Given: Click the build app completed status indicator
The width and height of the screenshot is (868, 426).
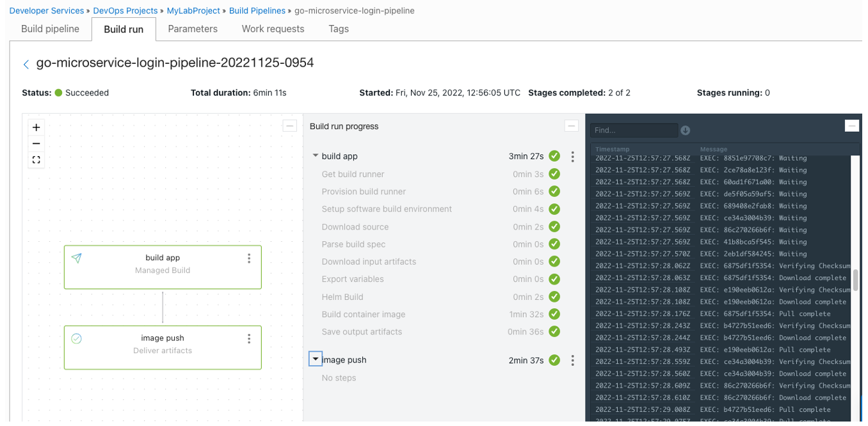Looking at the screenshot, I should click(554, 155).
